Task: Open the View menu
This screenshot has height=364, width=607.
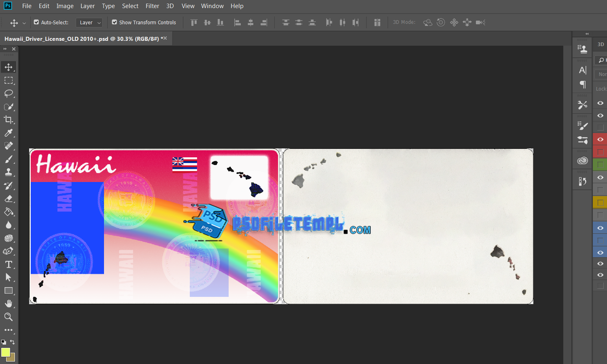Action: click(x=188, y=6)
